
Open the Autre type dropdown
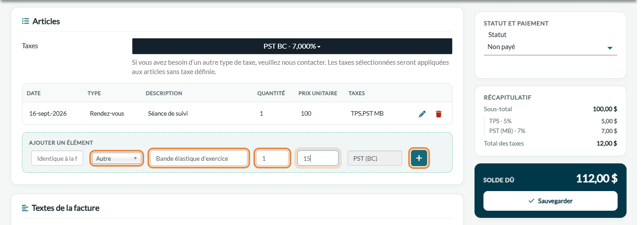(x=117, y=158)
